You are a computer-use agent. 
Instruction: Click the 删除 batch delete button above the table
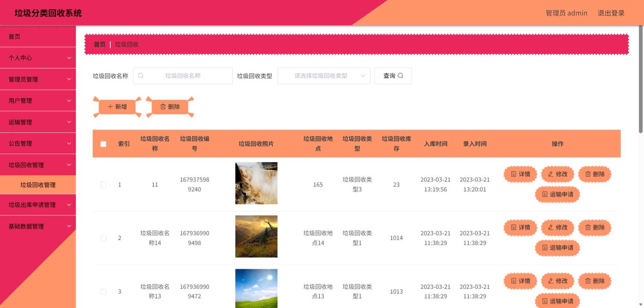[170, 107]
